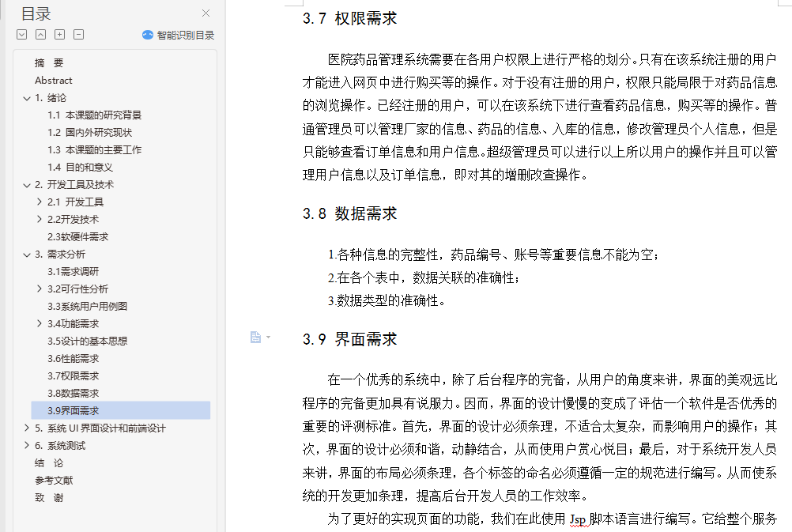Screen dimensions: 792x532
Task: Navigate to 3.5设计的基本思想
Action: click(88, 341)
